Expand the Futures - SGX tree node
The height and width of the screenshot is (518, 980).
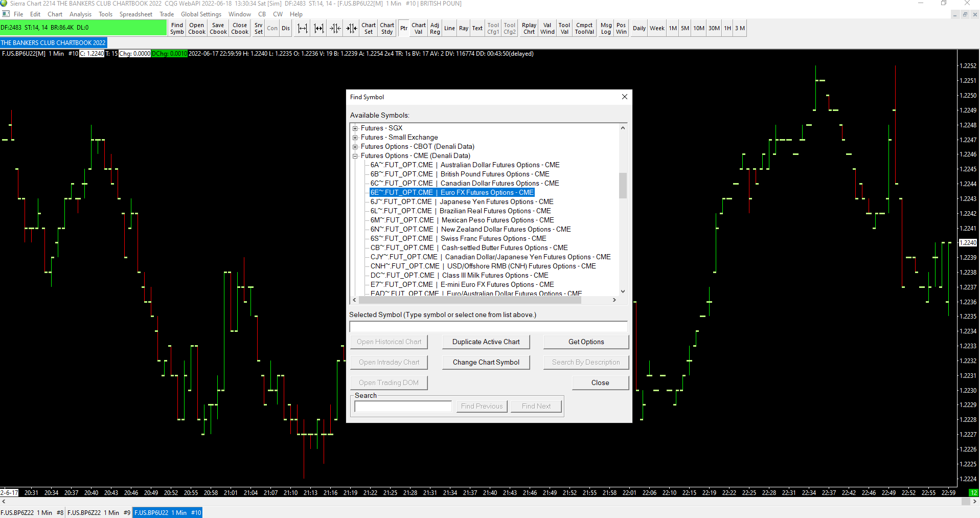click(355, 128)
